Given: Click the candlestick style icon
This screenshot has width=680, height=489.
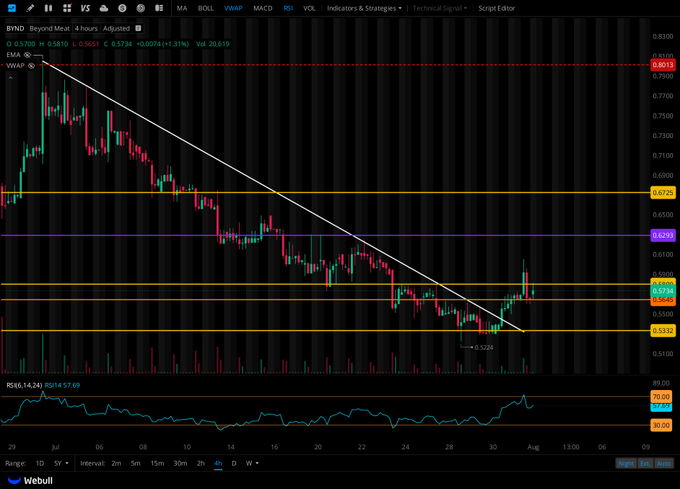Looking at the screenshot, I should pos(48,8).
